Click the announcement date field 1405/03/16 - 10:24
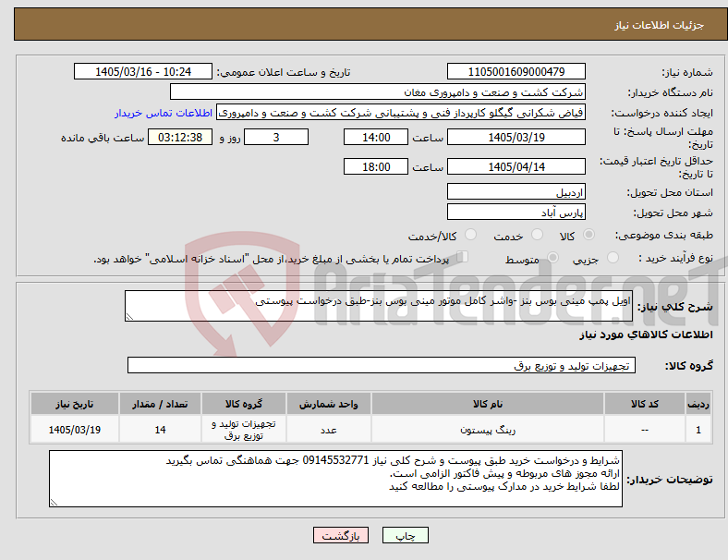Screen dimensions: 728x560 pos(143,71)
